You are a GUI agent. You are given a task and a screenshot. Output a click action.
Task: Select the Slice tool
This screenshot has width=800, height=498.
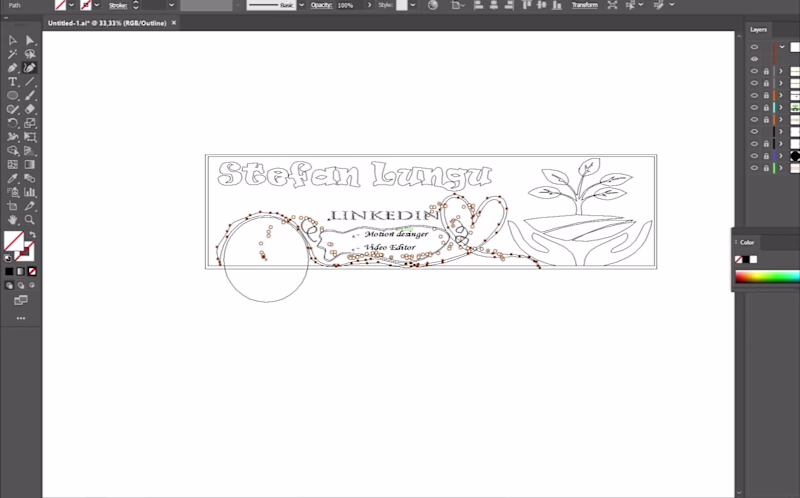click(30, 206)
